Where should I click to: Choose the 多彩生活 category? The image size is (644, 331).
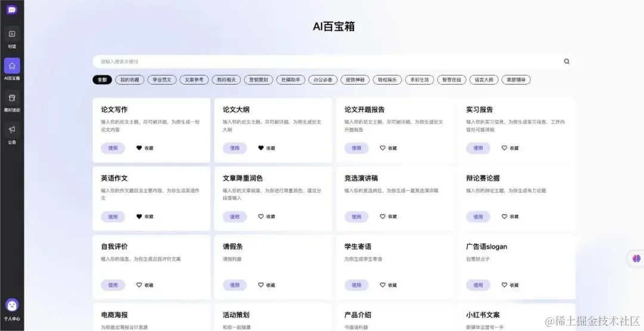click(x=419, y=80)
